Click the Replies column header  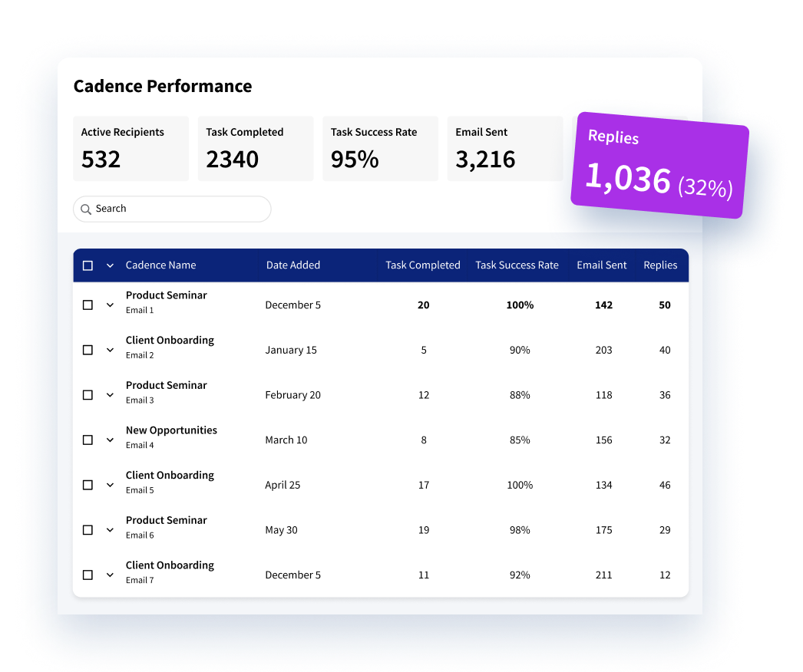pyautogui.click(x=660, y=265)
